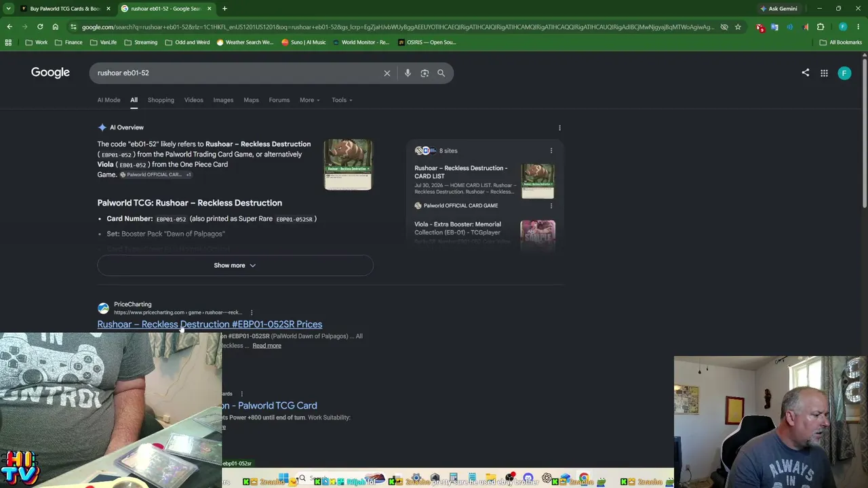This screenshot has width=868, height=488.
Task: Open the Google apps grid
Action: pyautogui.click(x=824, y=73)
